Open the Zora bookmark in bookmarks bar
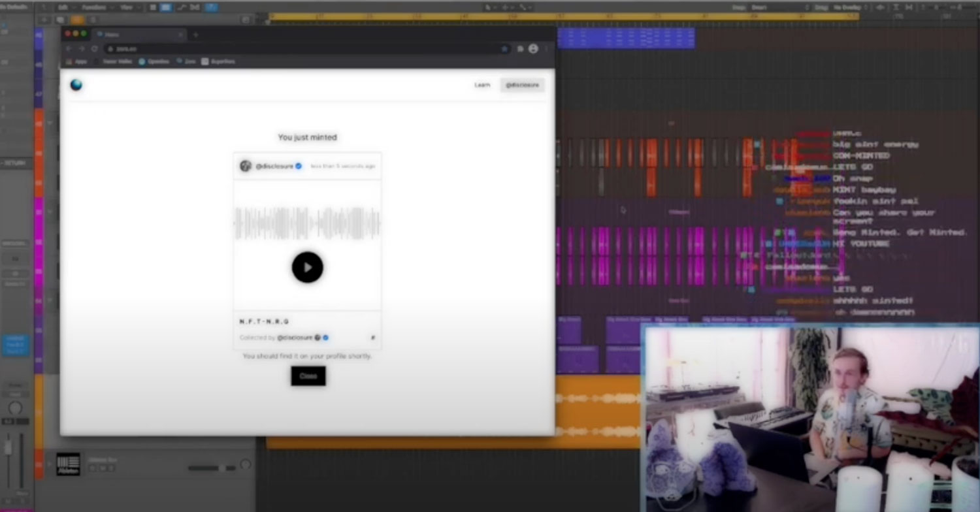980x512 pixels. click(x=186, y=61)
